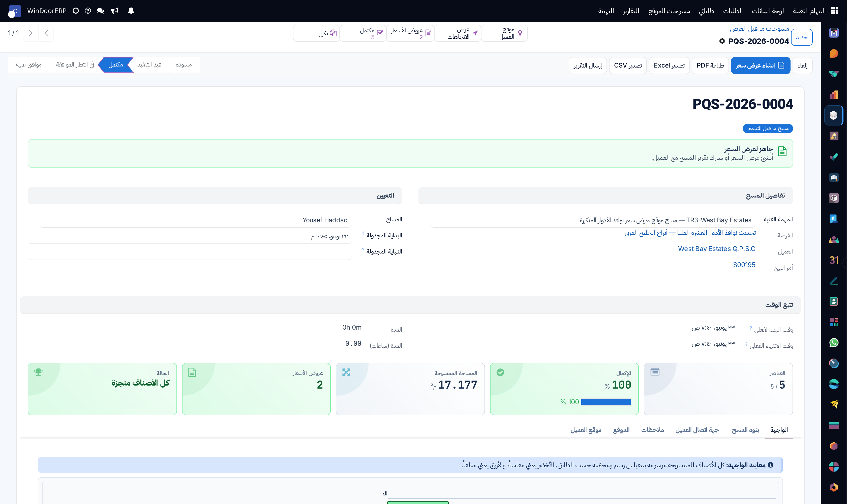Open the help question mark in top bar

pyautogui.click(x=88, y=11)
